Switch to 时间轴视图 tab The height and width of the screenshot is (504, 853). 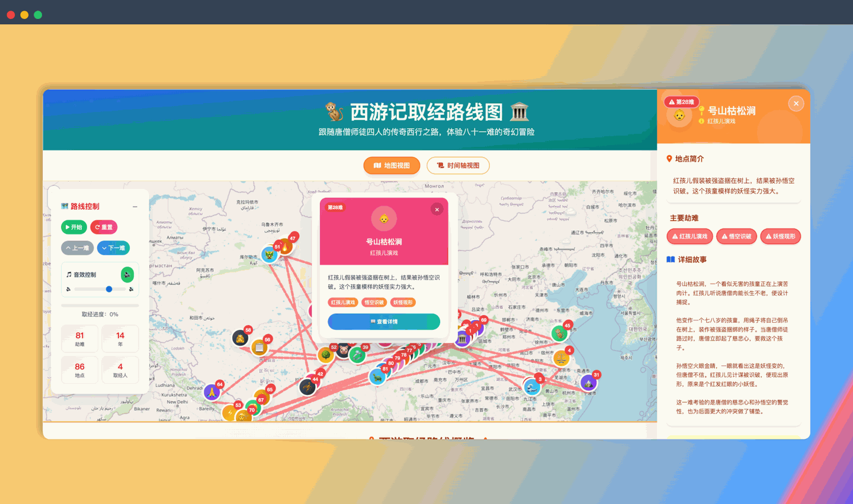click(458, 165)
